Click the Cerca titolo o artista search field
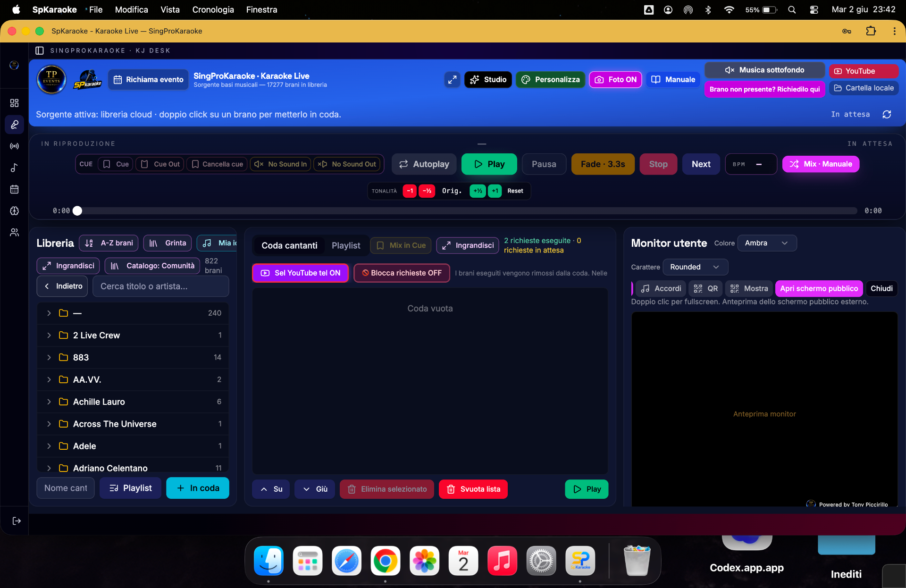The height and width of the screenshot is (588, 906). [x=161, y=286]
